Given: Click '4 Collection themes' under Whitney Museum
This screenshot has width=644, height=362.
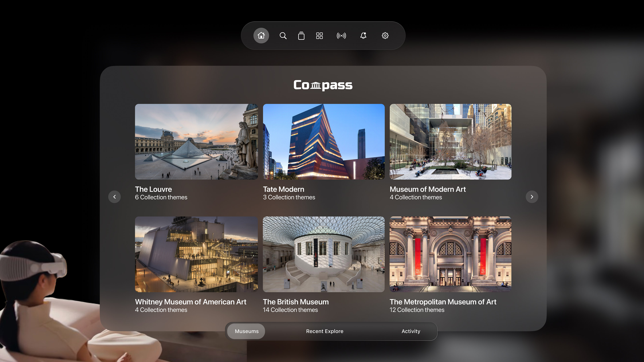Looking at the screenshot, I should (x=161, y=310).
